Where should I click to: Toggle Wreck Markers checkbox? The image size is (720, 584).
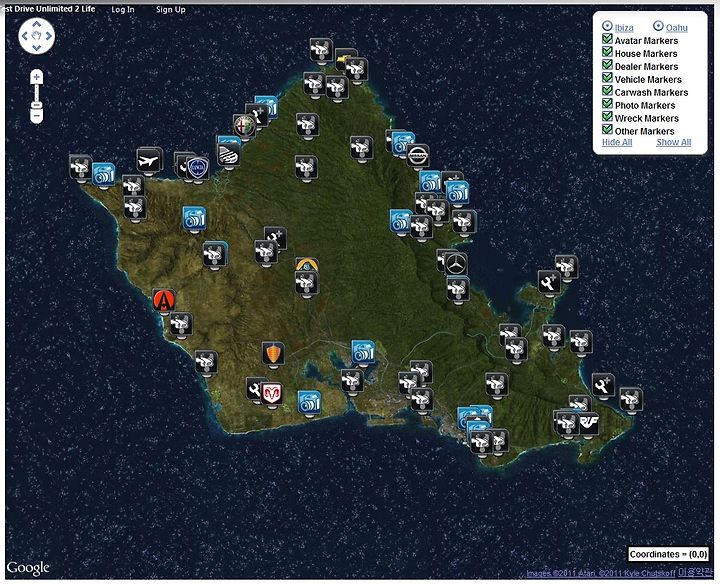607,116
